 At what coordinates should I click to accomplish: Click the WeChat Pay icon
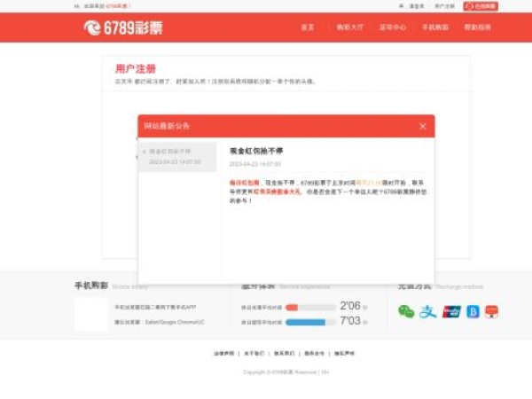click(x=406, y=311)
